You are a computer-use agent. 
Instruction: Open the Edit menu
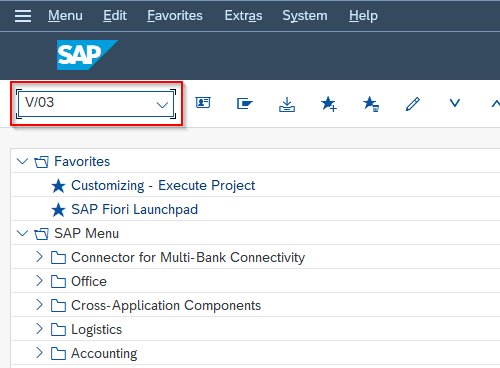(115, 16)
